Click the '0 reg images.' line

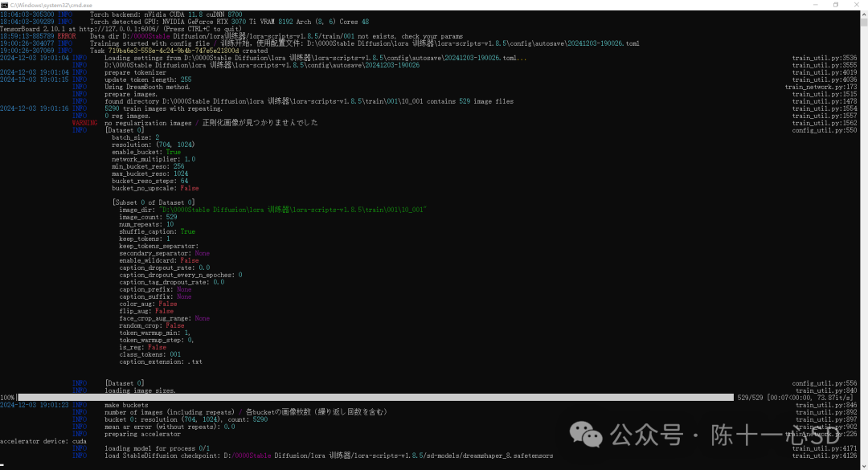click(127, 116)
